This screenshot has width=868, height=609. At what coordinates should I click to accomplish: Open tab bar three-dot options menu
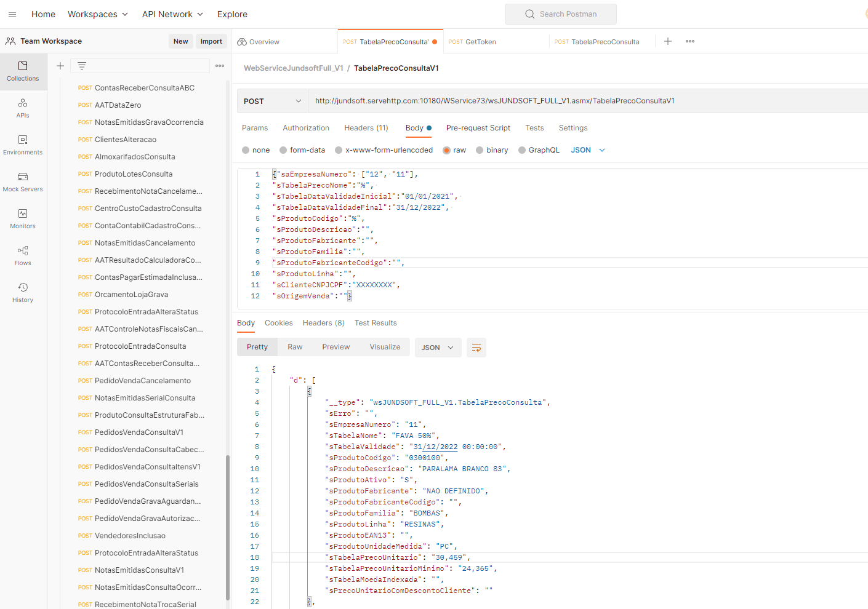tap(690, 41)
